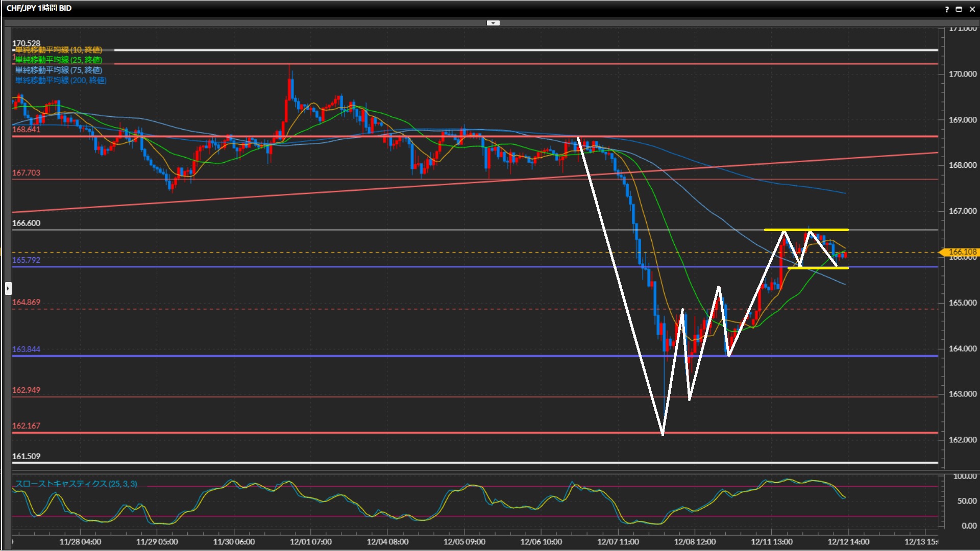This screenshot has height=551, width=980.
Task: Close the CHF/JPY chart window
Action: (x=972, y=9)
